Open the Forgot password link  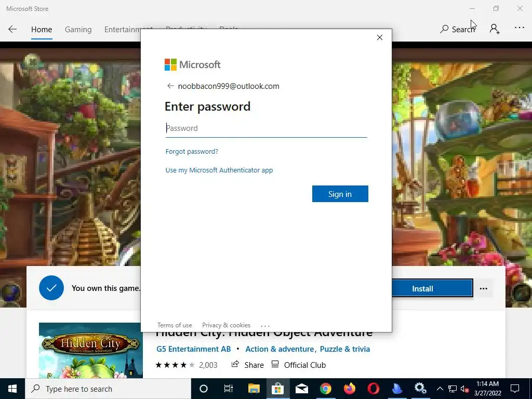192,151
